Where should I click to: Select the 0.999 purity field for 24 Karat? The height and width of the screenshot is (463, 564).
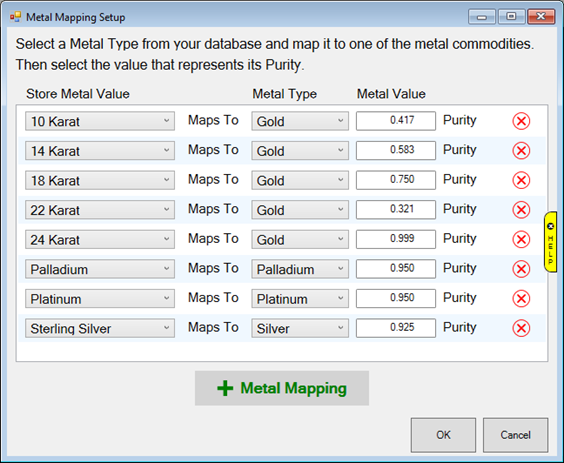(396, 239)
